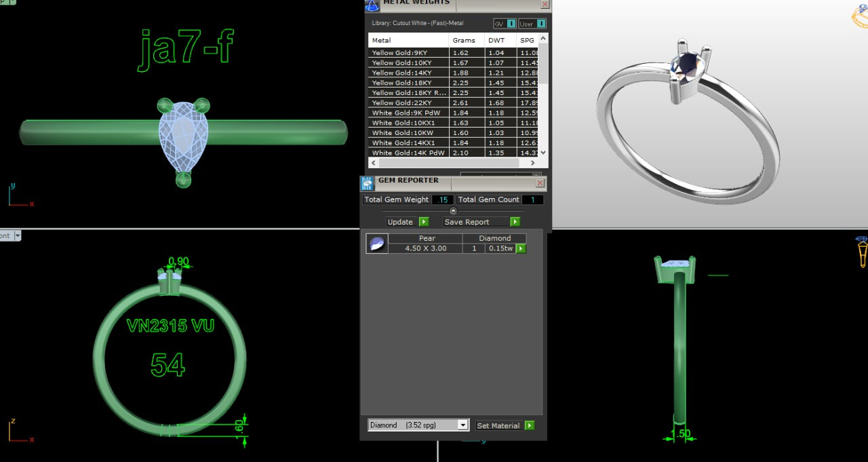The width and height of the screenshot is (868, 462).
Task: Click the green arrow beside Save Report
Action: pyautogui.click(x=515, y=222)
